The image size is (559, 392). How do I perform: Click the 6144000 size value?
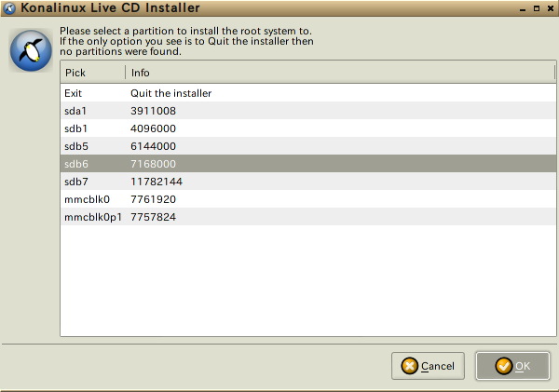point(154,146)
